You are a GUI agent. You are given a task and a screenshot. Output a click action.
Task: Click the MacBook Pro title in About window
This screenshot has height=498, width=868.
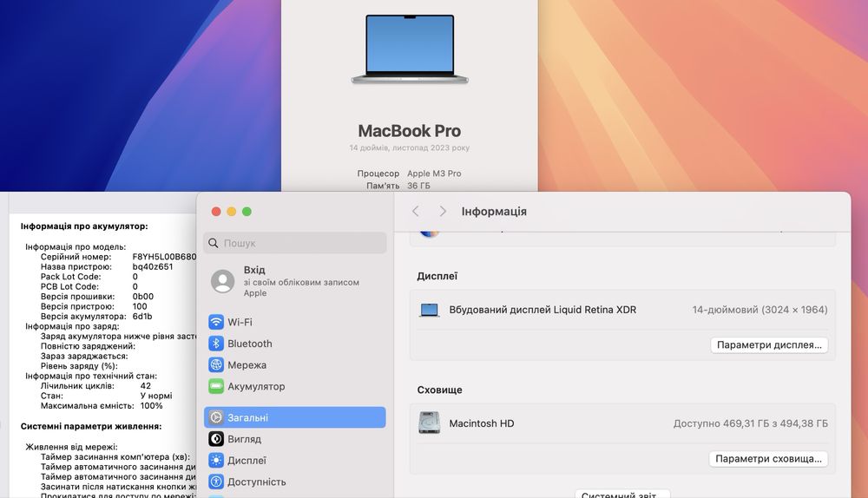tap(409, 131)
